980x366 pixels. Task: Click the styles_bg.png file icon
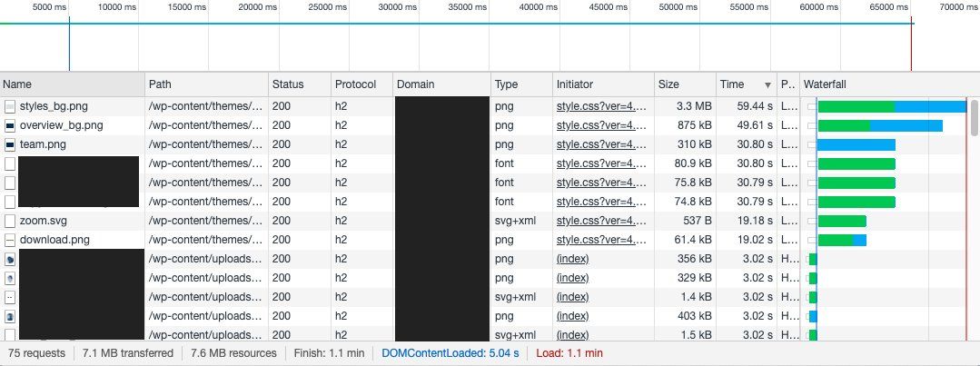[x=9, y=106]
